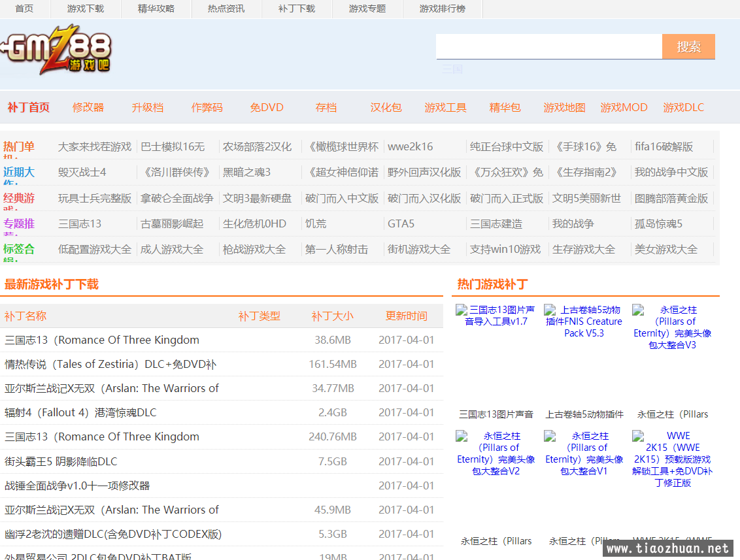Image resolution: width=740 pixels, height=560 pixels.
Task: Select the 游戏MOD category tab
Action: coord(624,107)
